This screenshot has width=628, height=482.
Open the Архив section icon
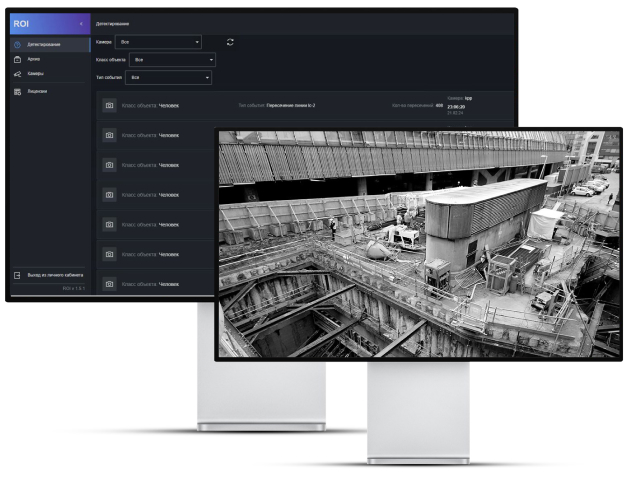point(18,59)
